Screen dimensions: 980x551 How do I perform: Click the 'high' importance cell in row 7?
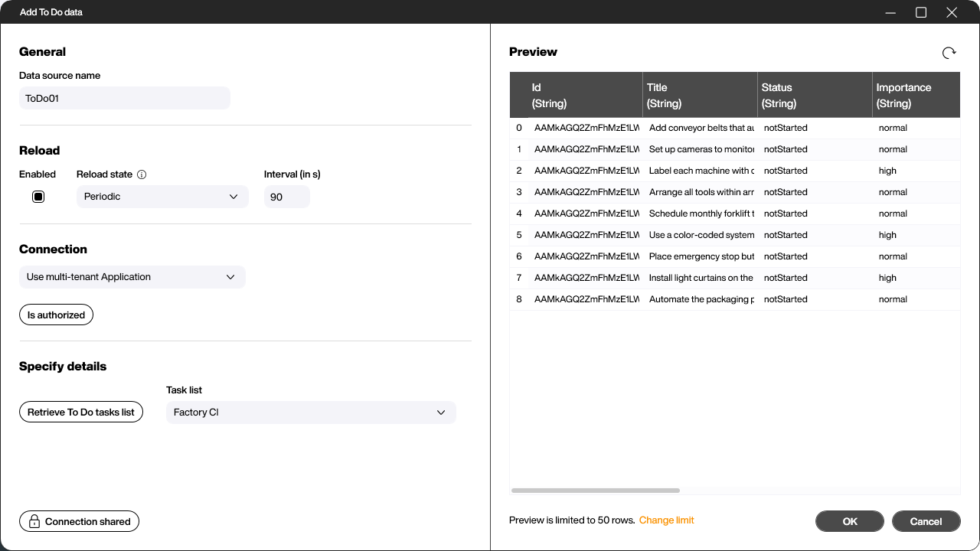click(x=916, y=278)
